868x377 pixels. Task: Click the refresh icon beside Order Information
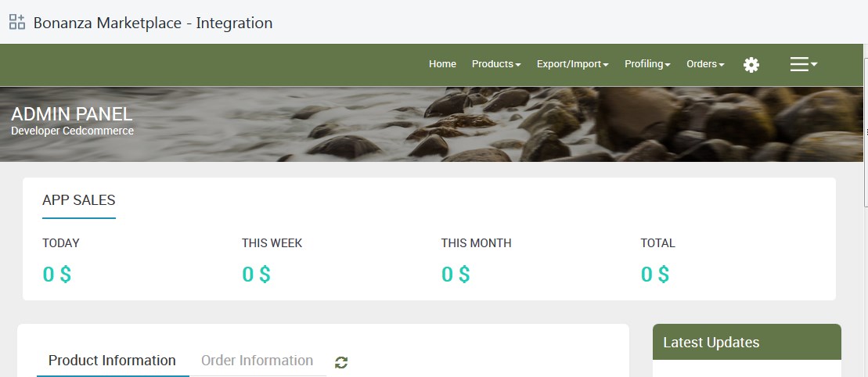pos(341,362)
